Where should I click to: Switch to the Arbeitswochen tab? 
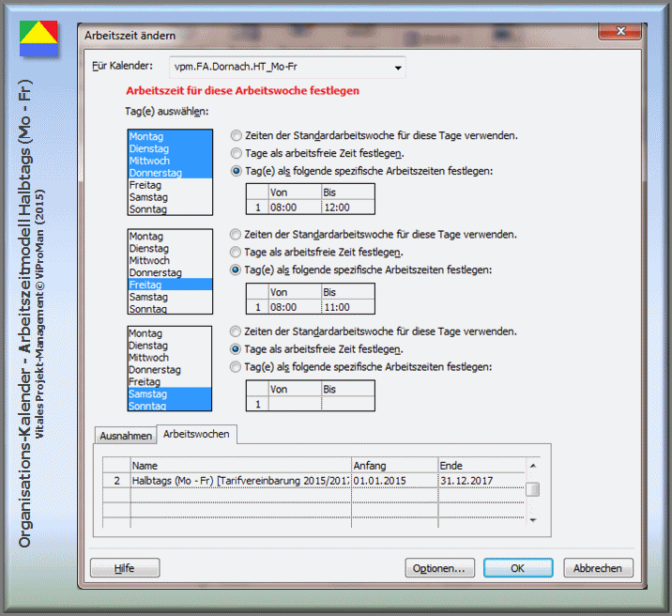click(x=196, y=435)
